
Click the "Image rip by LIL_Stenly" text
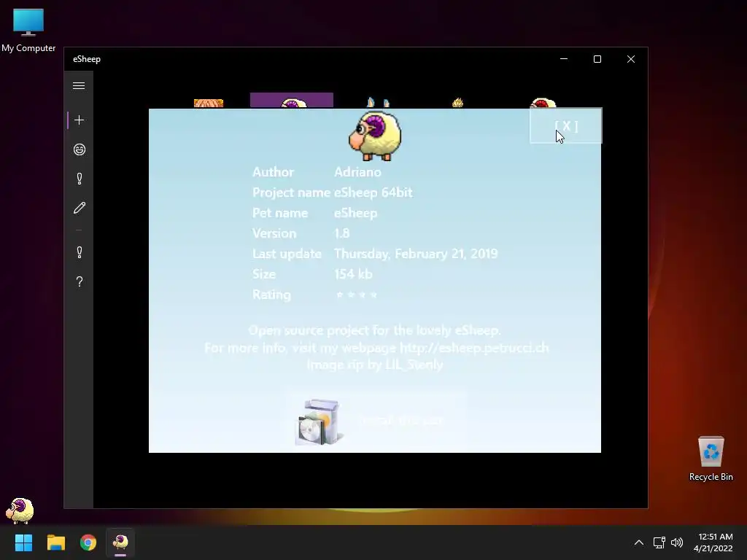[x=375, y=365]
